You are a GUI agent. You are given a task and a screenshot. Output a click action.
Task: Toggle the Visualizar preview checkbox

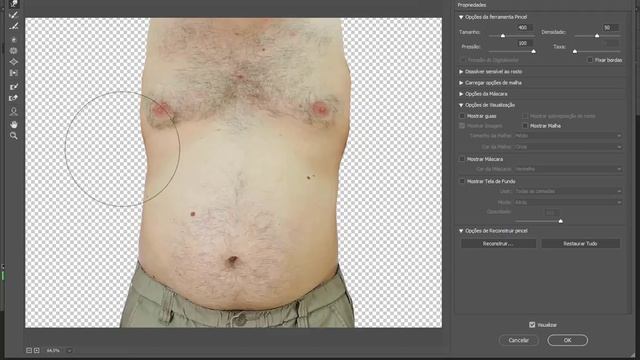click(532, 324)
